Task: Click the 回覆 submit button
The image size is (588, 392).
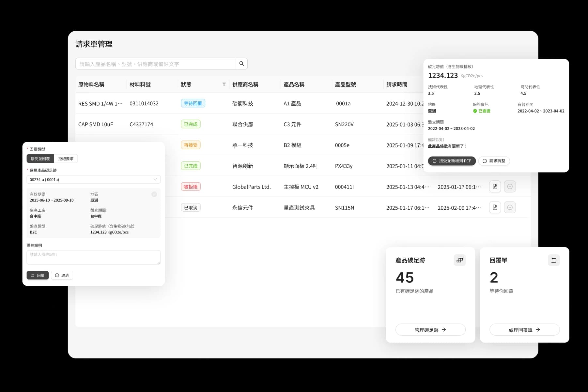Action: [38, 275]
